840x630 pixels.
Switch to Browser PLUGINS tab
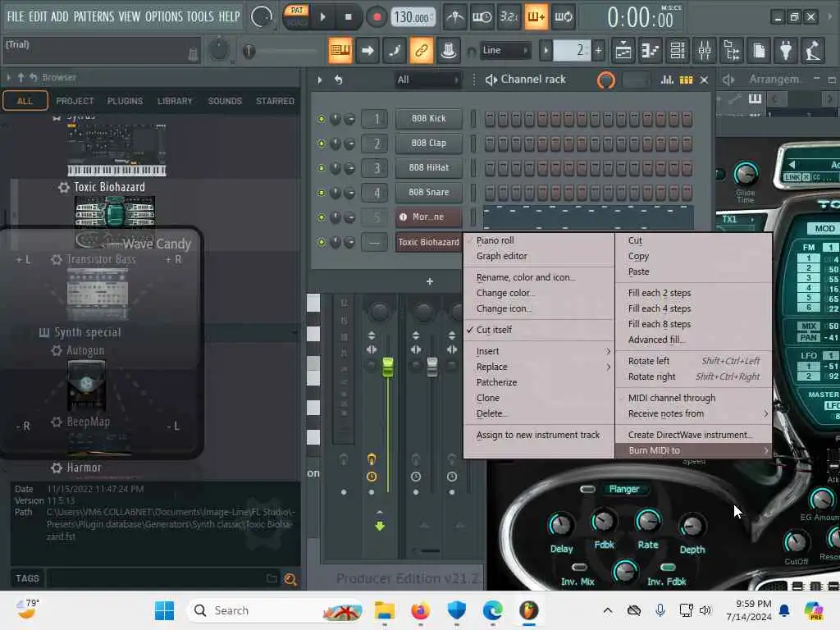pos(125,101)
